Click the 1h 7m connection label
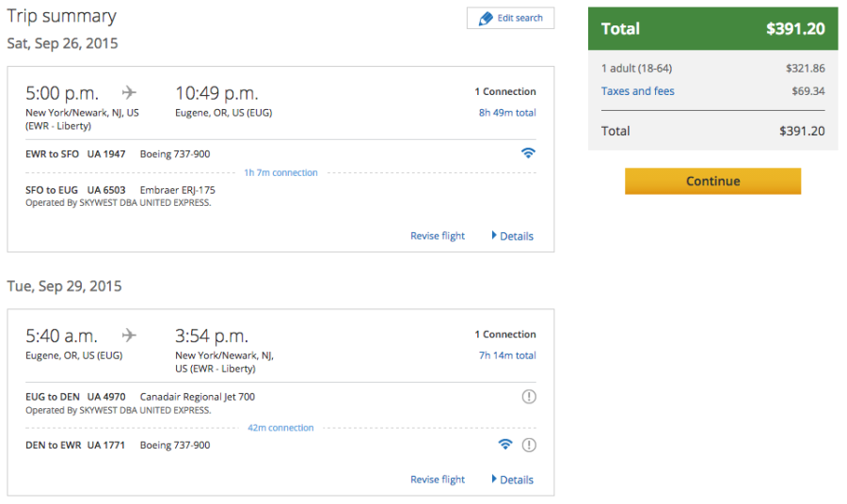Image resolution: width=847 pixels, height=504 pixels. (x=280, y=173)
